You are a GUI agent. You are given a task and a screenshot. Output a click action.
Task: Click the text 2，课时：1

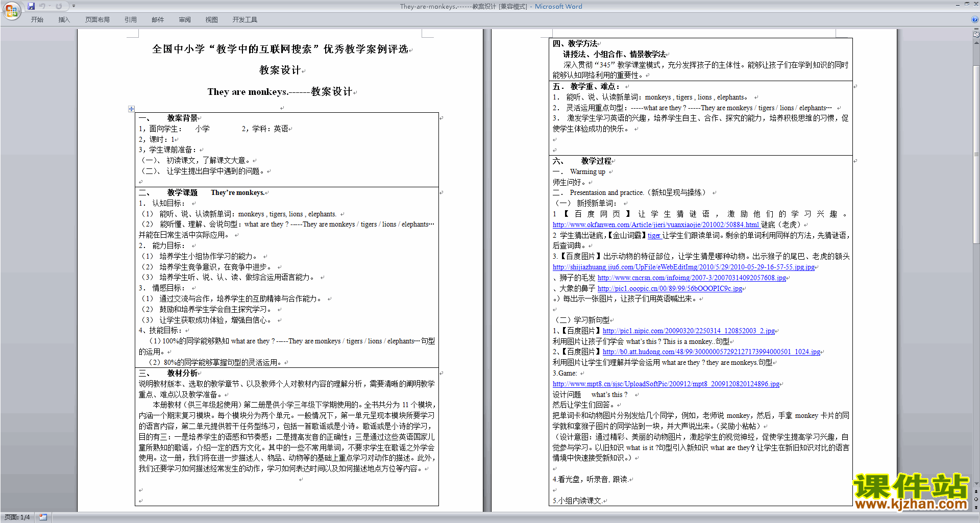pyautogui.click(x=157, y=139)
